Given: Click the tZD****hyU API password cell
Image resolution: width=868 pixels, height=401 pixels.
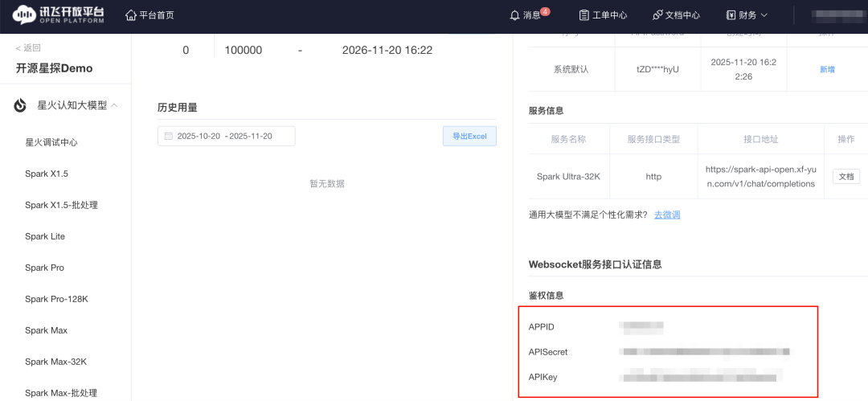Looking at the screenshot, I should click(x=657, y=70).
